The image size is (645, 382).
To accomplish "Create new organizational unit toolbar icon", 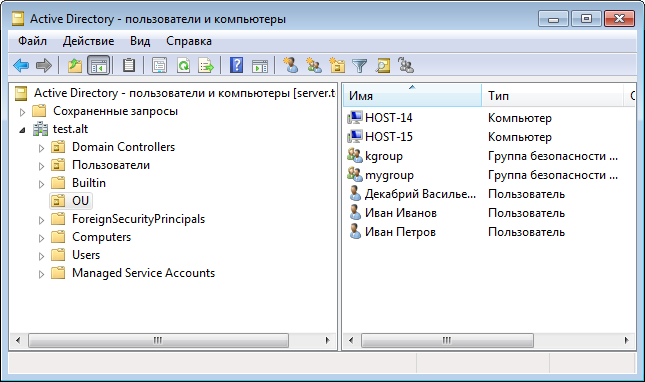I will coord(337,65).
